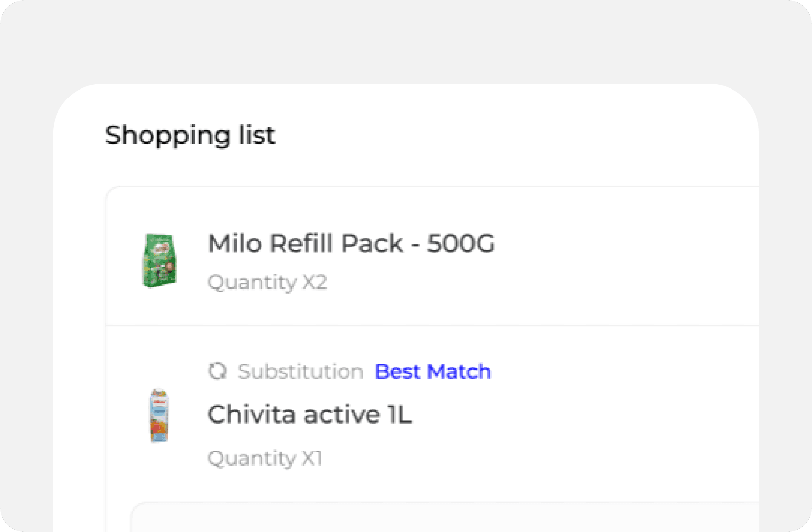
Task: Open the Best Match link
Action: click(433, 371)
